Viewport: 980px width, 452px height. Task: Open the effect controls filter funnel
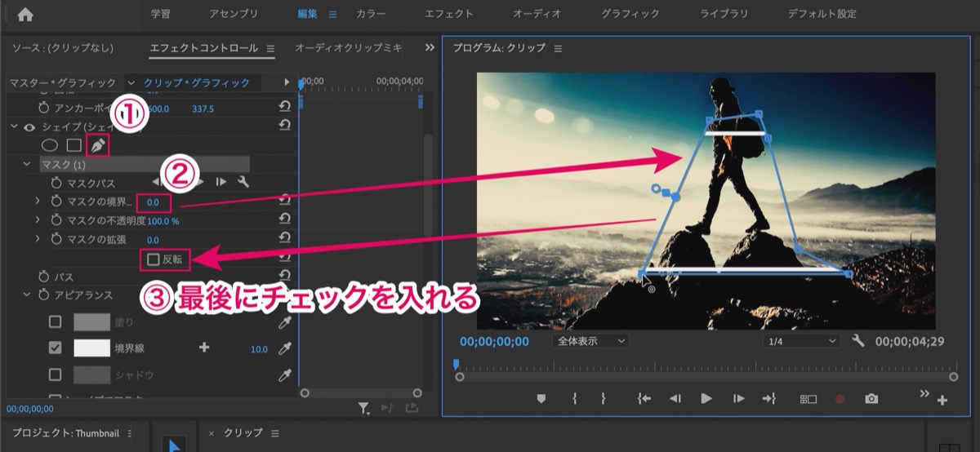363,406
